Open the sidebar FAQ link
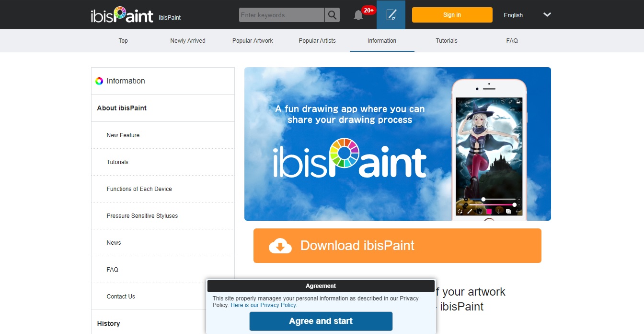The image size is (644, 334). coord(163,270)
